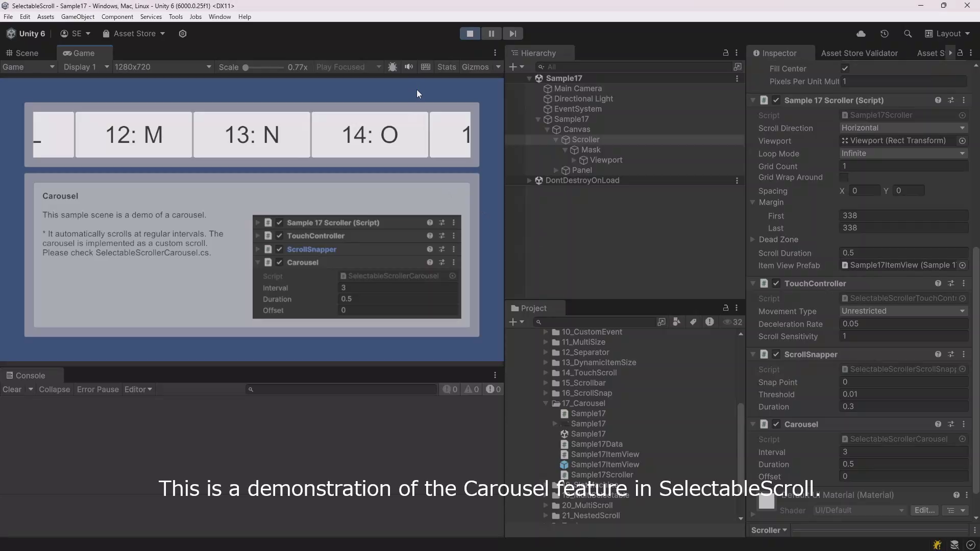This screenshot has height=551, width=980.
Task: Enable Grid Wrap Around checkbox
Action: click(x=844, y=178)
